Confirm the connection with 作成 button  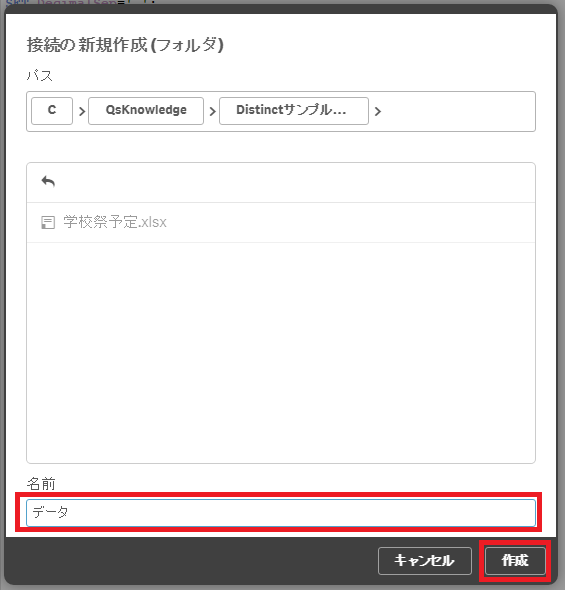click(x=515, y=561)
